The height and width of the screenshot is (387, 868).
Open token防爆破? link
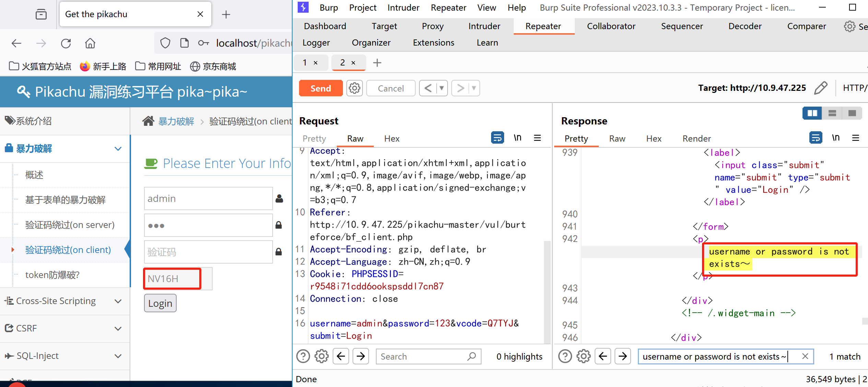52,275
